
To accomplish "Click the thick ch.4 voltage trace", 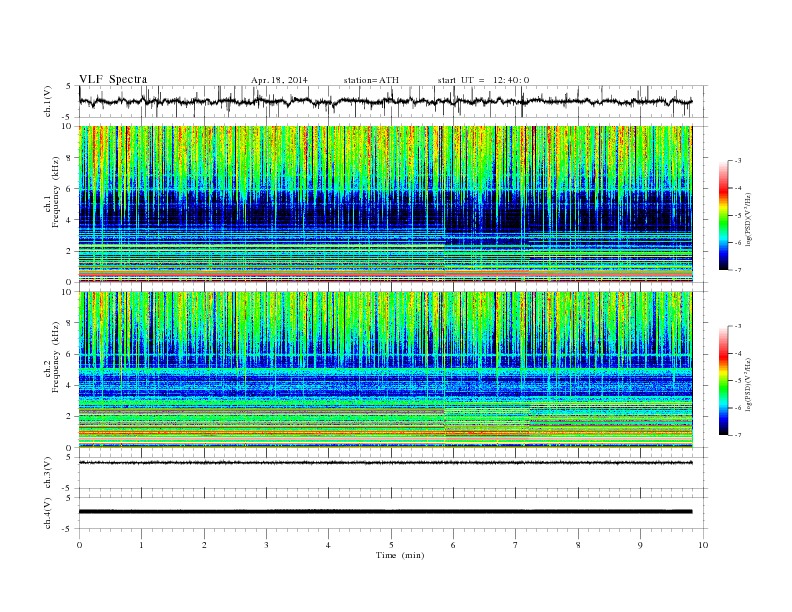I will [x=385, y=512].
